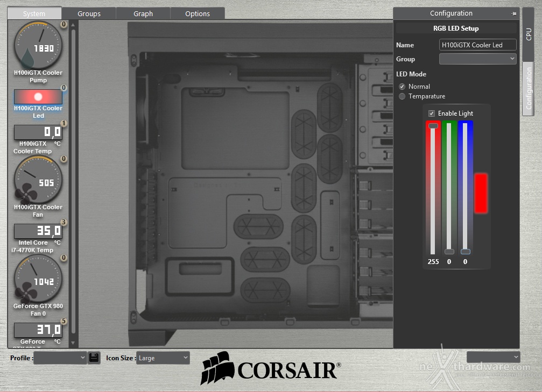This screenshot has width=542, height=392.
Task: Open the CPU vertical side tab
Action: pos(528,34)
